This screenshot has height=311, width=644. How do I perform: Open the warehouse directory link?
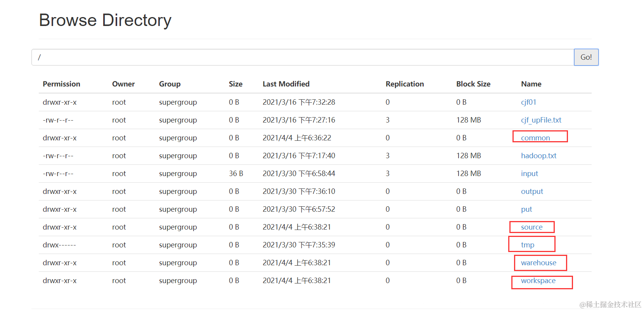coord(538,263)
